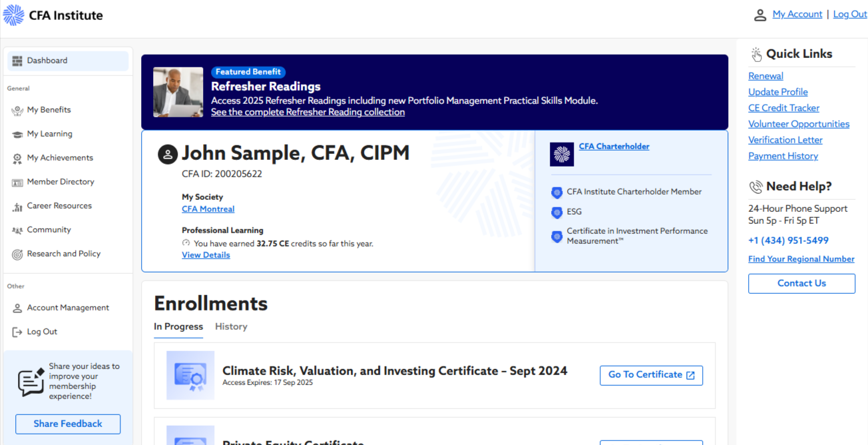Image resolution: width=868 pixels, height=445 pixels.
Task: Click the Contact Us button
Action: (x=801, y=283)
